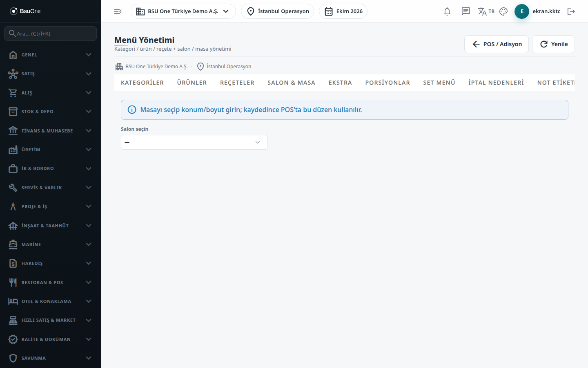This screenshot has width=588, height=368.
Task: Click the Finans & Muhasebe bank icon
Action: 13,131
